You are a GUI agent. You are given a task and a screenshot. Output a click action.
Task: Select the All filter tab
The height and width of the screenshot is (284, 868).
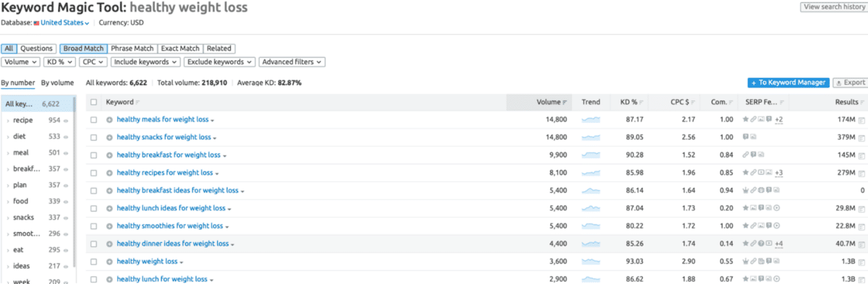9,48
